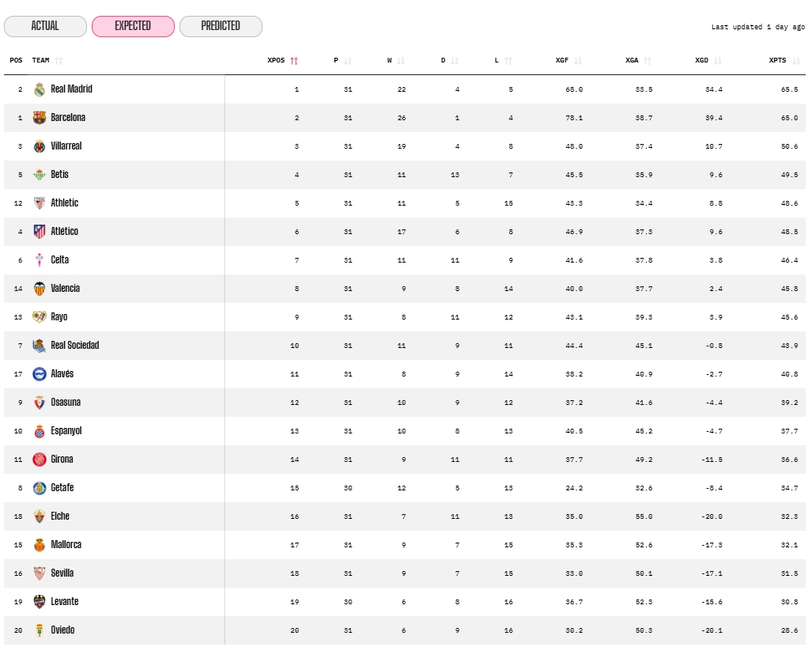Select the Oviedo club crest

39,630
